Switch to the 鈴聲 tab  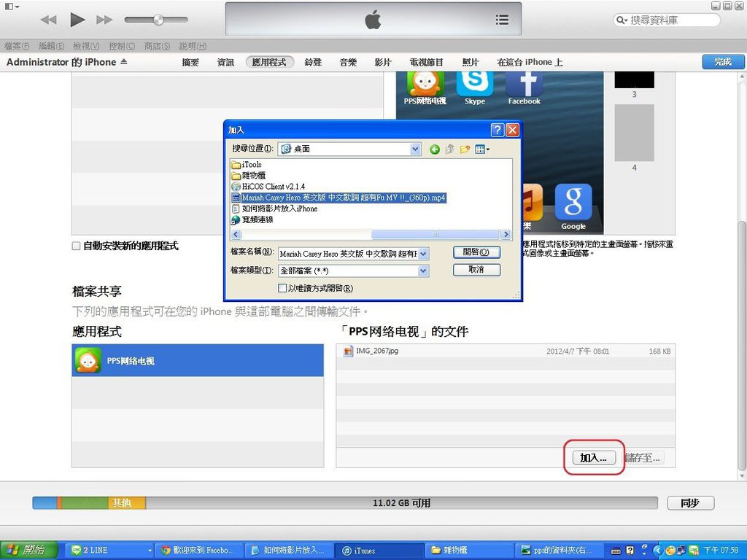(313, 62)
